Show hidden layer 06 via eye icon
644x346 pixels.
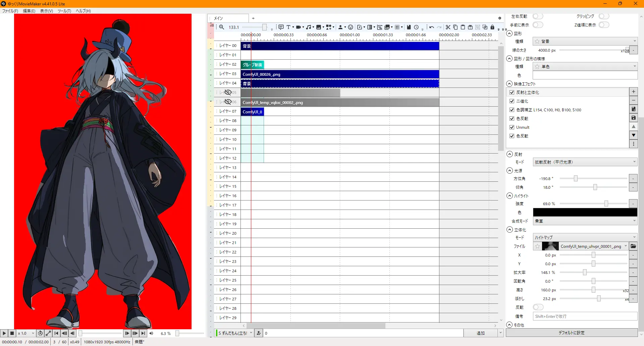(x=228, y=102)
